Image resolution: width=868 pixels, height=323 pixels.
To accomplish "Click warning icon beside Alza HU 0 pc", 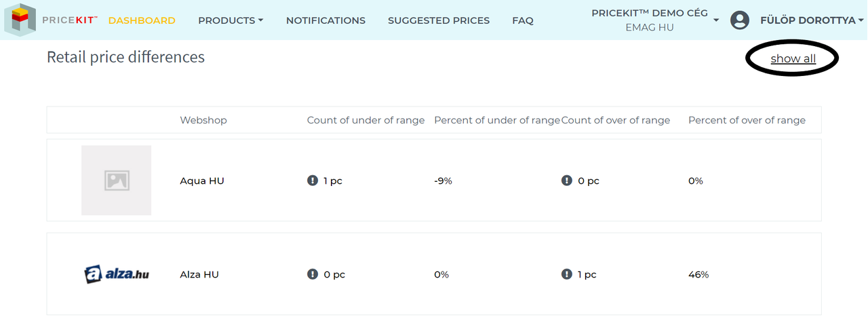I will [x=313, y=274].
